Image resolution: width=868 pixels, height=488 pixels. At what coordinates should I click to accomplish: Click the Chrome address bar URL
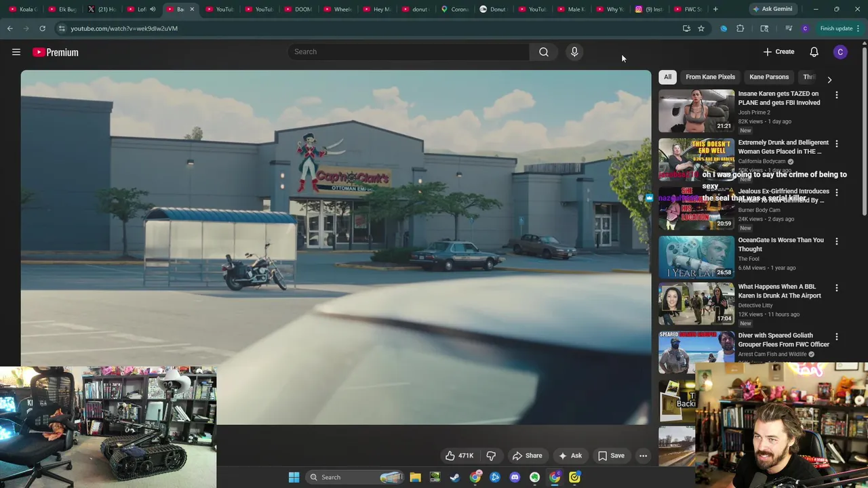[x=124, y=28]
